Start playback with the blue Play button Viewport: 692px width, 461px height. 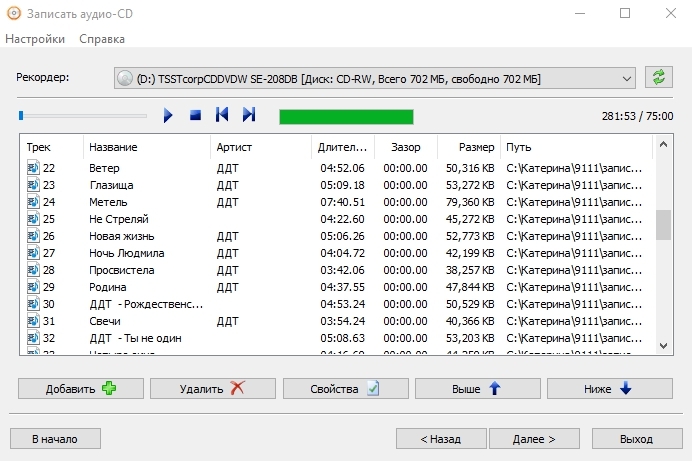168,116
